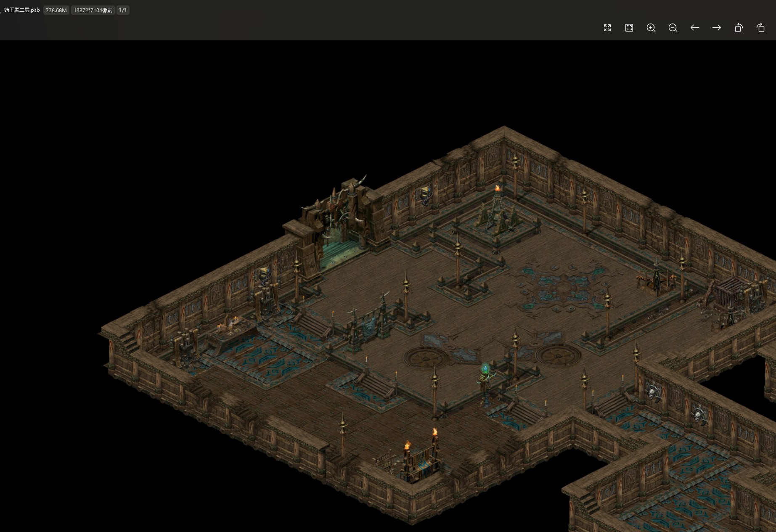Zoom in with the magnifier plus icon

point(651,28)
